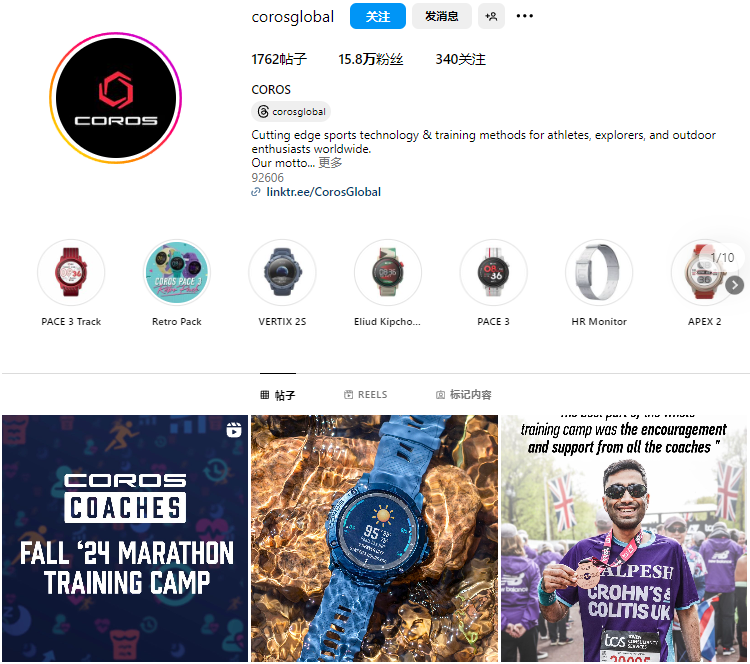Image resolution: width=750 pixels, height=664 pixels.
Task: View the 15.8万粉丝 followers list
Action: click(x=371, y=59)
